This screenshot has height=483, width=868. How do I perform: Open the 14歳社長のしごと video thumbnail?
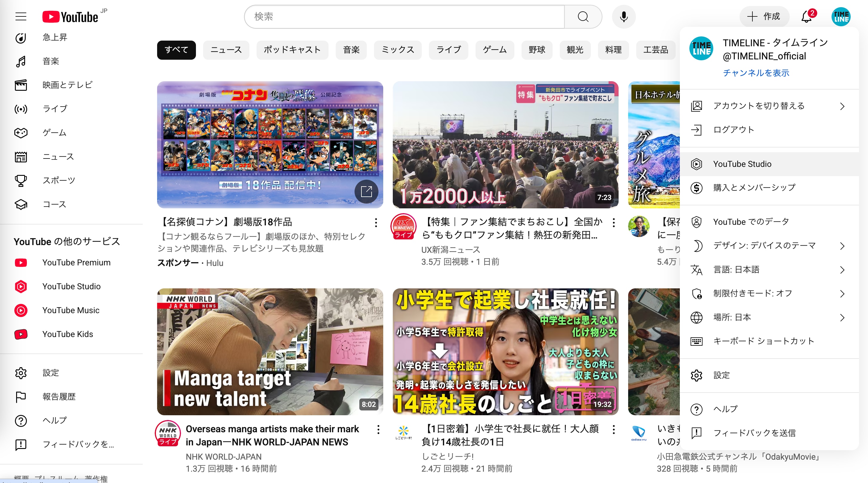point(505,352)
